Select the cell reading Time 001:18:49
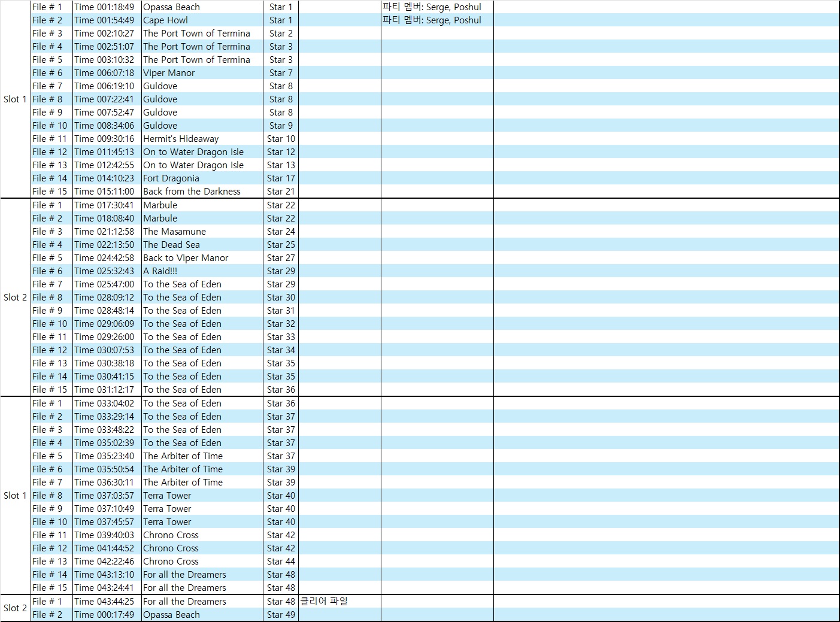Screen dimensions: 840x622 pyautogui.click(x=107, y=7)
